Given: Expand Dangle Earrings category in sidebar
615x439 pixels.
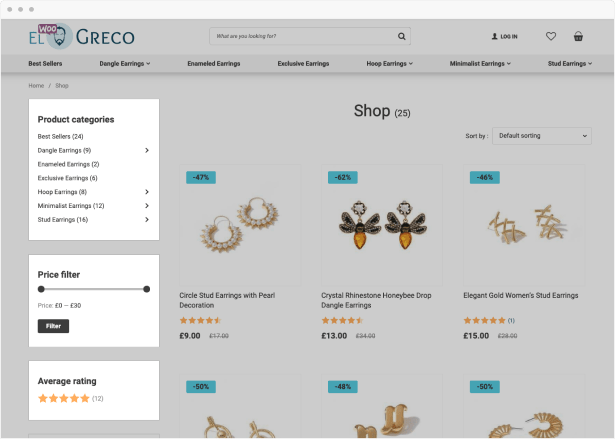Looking at the screenshot, I should (147, 150).
